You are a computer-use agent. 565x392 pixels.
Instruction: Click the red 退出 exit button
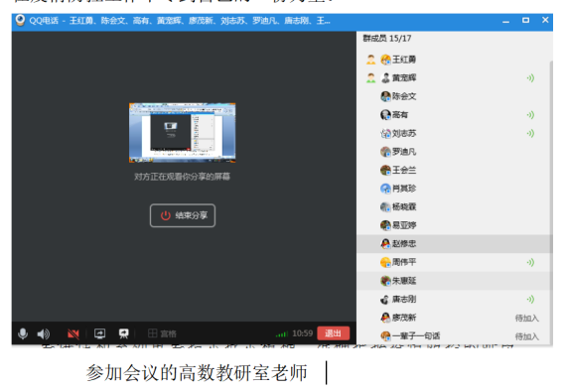coord(334,333)
